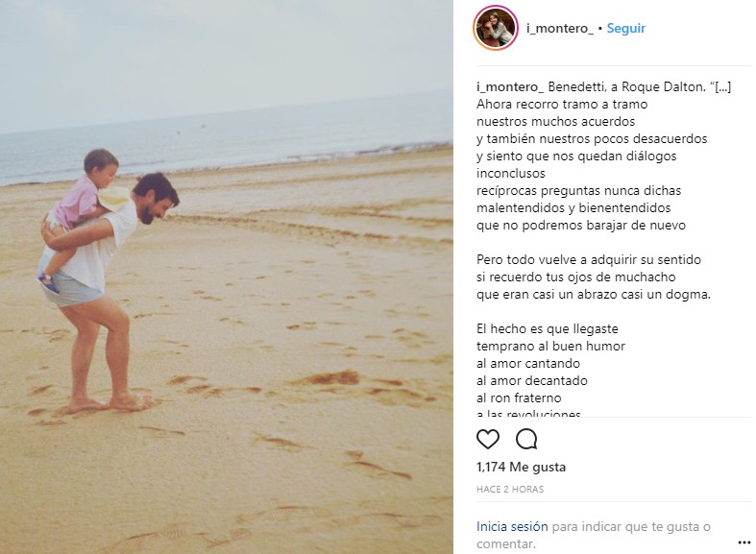Image resolution: width=756 pixels, height=554 pixels.
Task: Click the 'El hecho es que llegaste' line
Action: click(x=548, y=329)
